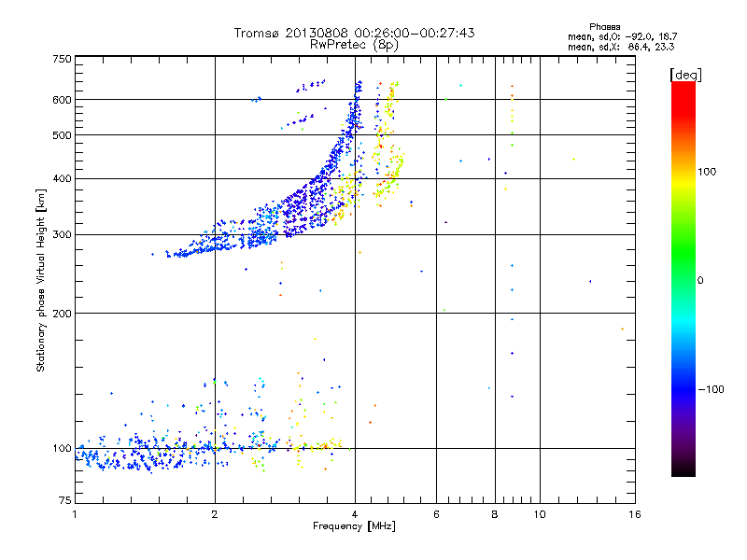This screenshot has width=747, height=560.
Task: Click the y-axis tick label "200"
Action: 63,314
